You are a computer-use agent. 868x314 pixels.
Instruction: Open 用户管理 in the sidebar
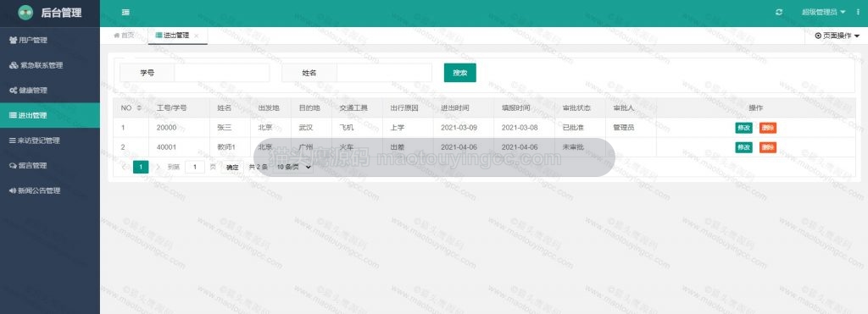click(x=50, y=40)
